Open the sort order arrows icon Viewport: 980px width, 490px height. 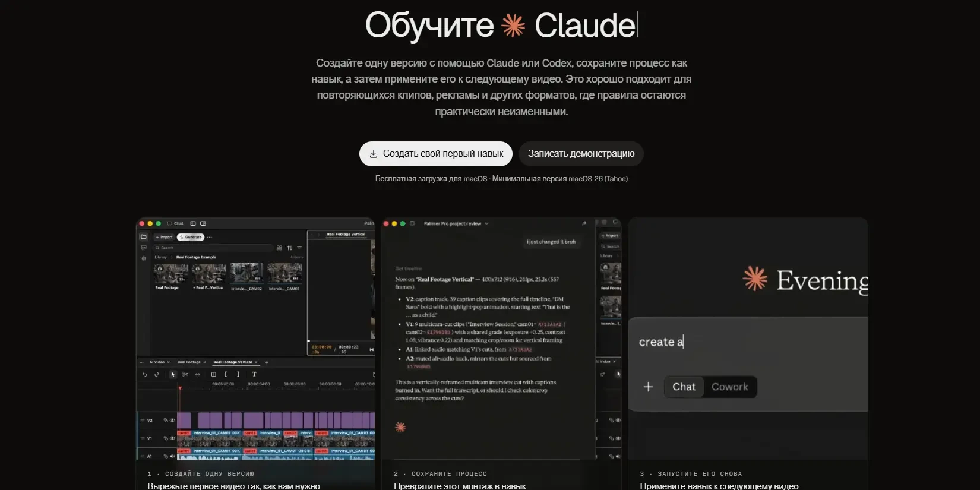pyautogui.click(x=289, y=248)
